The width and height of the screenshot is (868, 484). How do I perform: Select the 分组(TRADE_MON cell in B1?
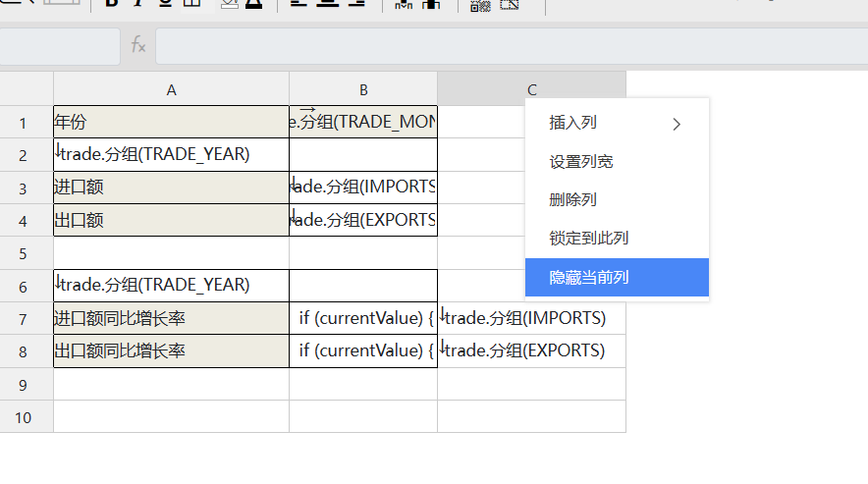point(363,122)
